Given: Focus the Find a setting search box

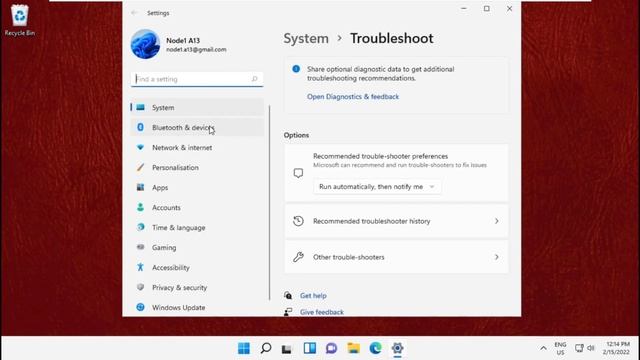Looking at the screenshot, I should [x=197, y=79].
